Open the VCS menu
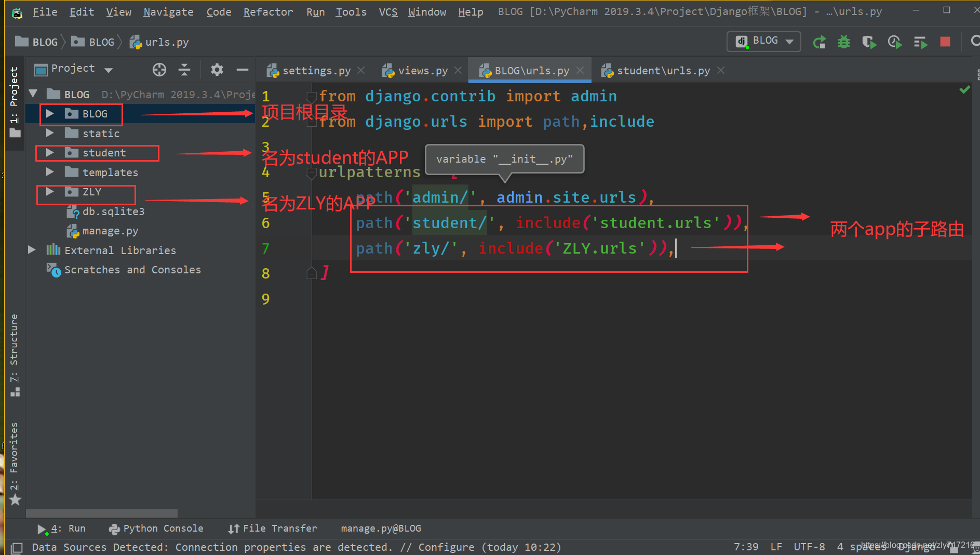The height and width of the screenshot is (555, 980). pyautogui.click(x=388, y=11)
